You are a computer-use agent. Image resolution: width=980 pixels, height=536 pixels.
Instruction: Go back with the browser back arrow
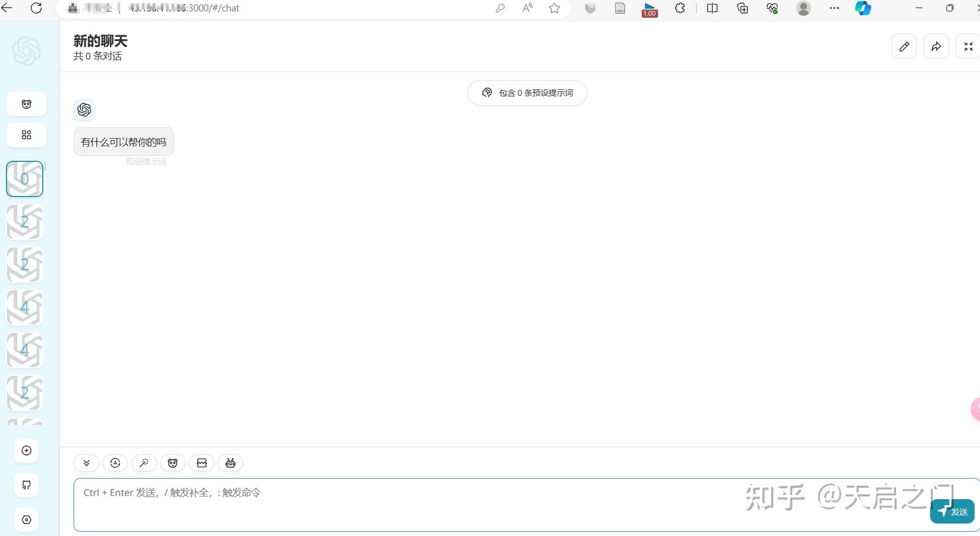7,8
